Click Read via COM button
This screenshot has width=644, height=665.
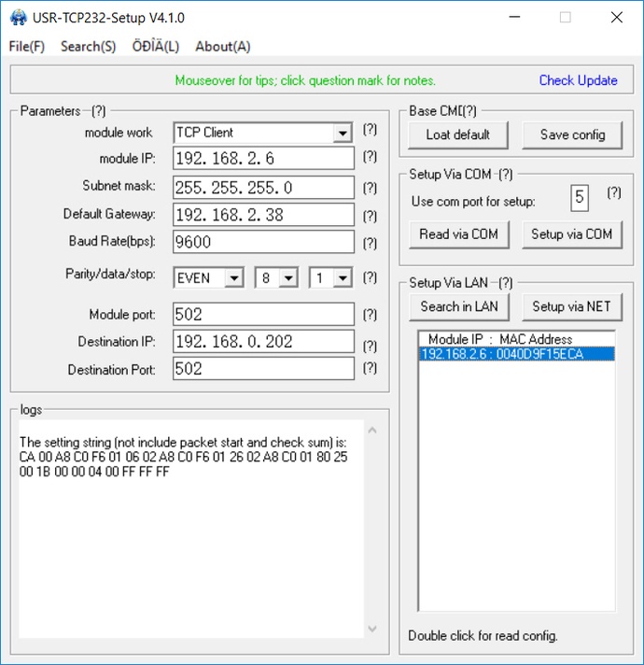coord(459,234)
